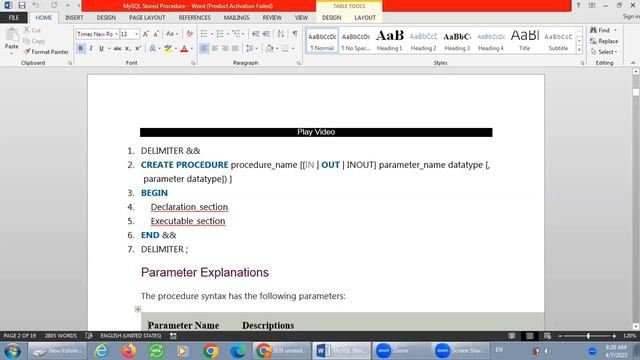Apply red font color
Screen dimensions: 640x360
pos(184,49)
